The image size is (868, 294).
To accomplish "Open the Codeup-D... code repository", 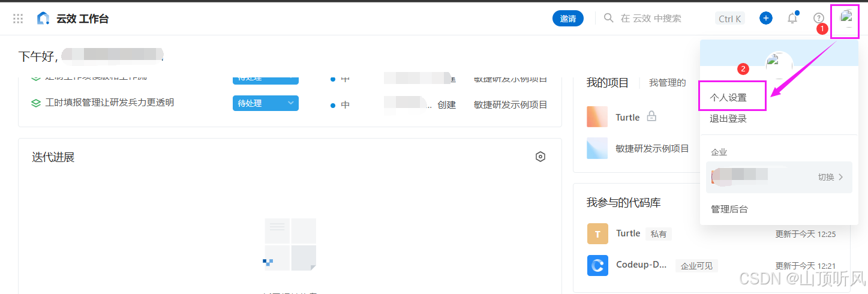I will (641, 265).
